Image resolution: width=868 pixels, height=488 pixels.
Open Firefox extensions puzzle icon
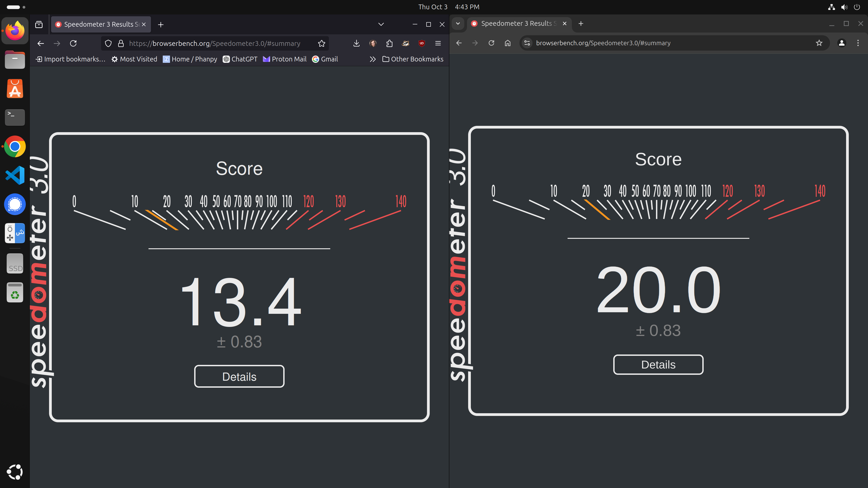coord(389,43)
